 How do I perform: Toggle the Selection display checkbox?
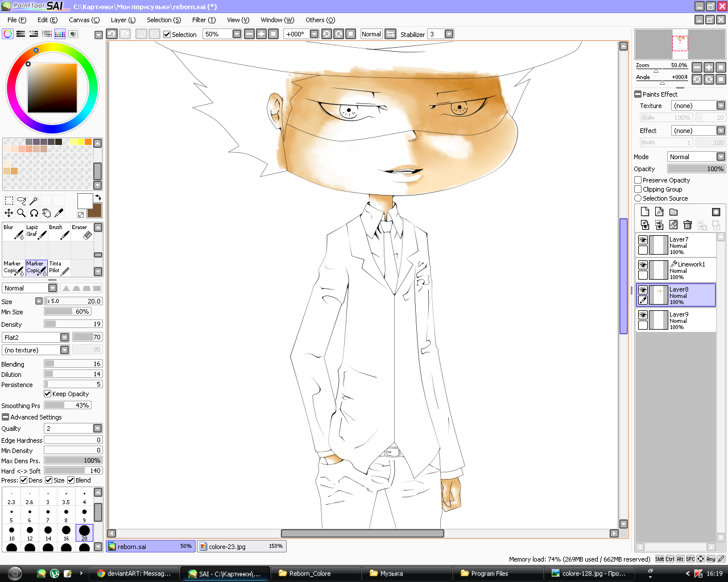167,35
